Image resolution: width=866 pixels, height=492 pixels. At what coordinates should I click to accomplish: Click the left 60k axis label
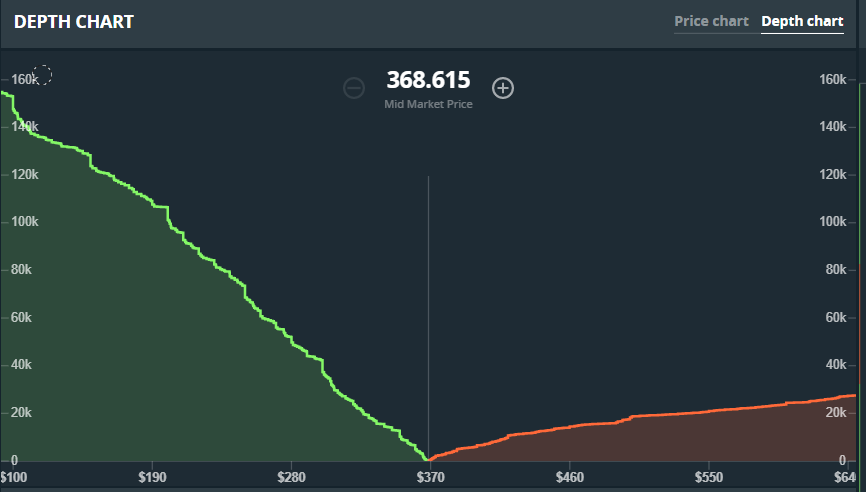21,318
